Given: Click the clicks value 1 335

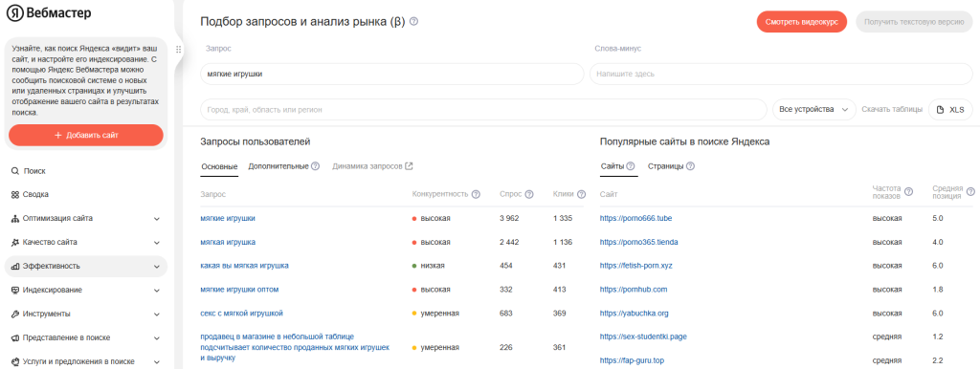Looking at the screenshot, I should tap(563, 218).
